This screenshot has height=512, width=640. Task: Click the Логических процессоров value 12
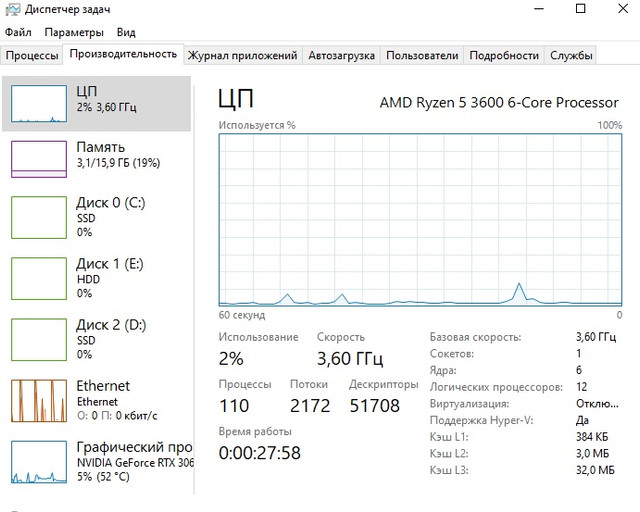pos(582,387)
